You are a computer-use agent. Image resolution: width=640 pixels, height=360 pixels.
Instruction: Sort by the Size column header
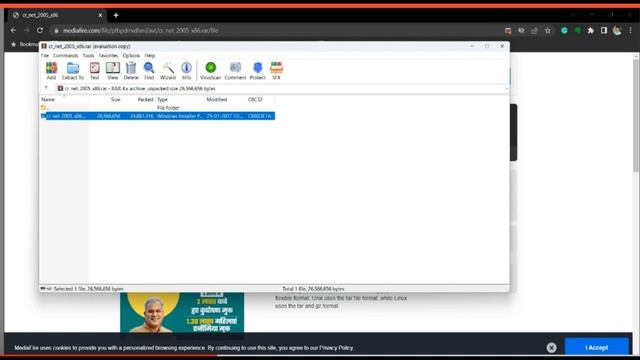coord(116,100)
